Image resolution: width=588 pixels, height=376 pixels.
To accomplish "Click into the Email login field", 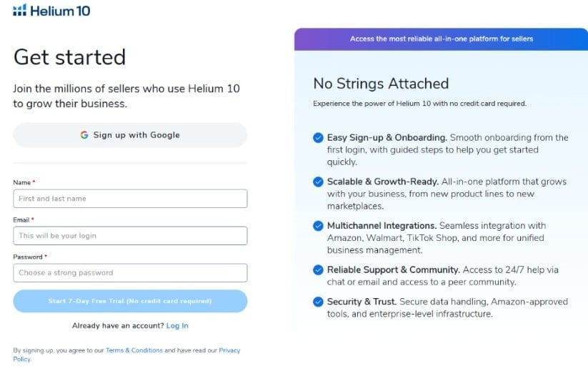I will tap(130, 236).
